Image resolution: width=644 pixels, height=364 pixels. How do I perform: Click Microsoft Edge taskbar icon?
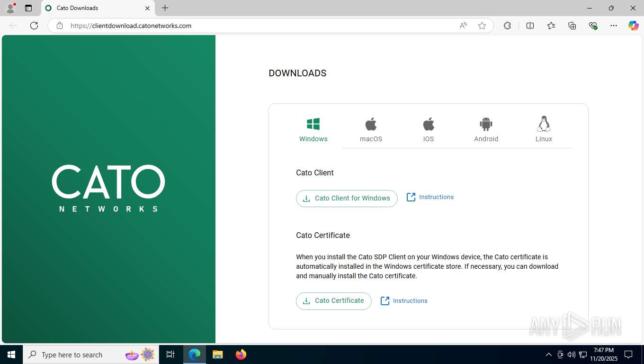coord(195,355)
